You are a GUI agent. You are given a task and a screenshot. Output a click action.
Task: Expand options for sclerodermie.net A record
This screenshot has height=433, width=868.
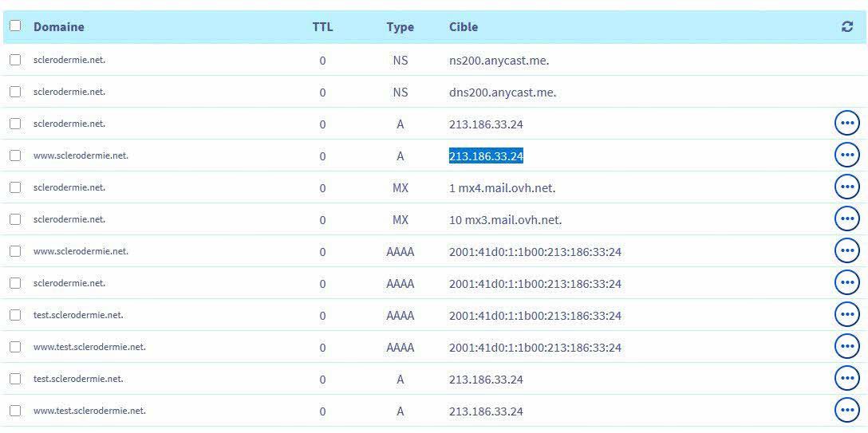(846, 124)
